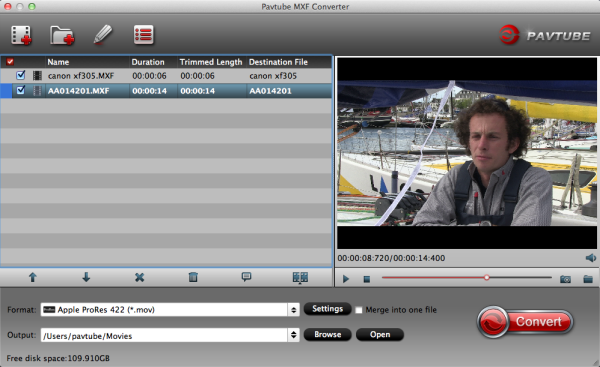This screenshot has width=600, height=367.
Task: Click the Browse button
Action: tap(328, 334)
